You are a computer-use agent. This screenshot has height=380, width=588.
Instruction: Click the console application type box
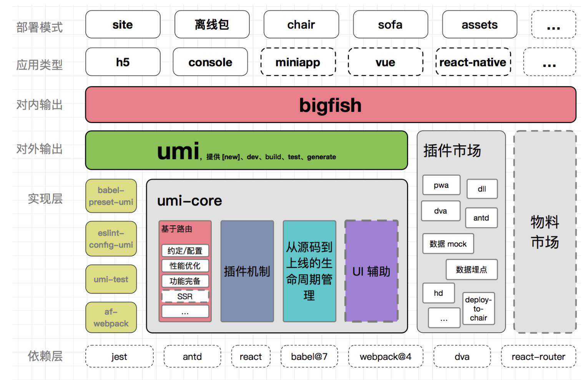pos(210,62)
